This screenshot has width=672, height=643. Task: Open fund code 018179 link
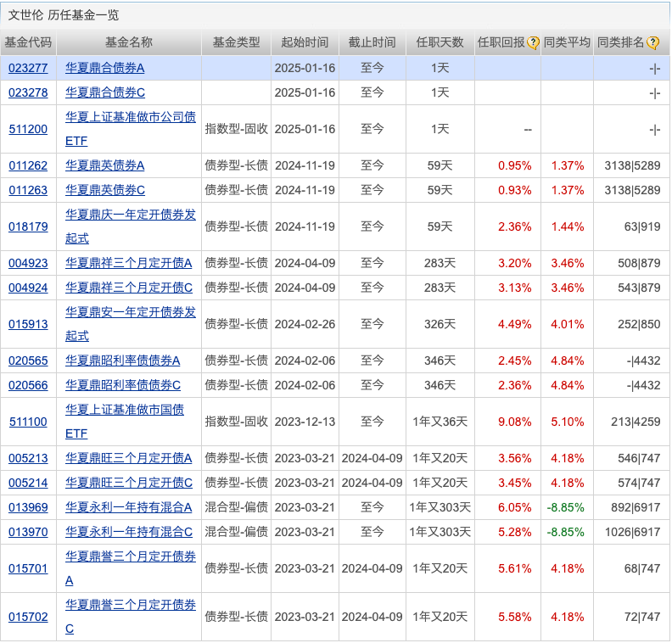[x=28, y=226]
